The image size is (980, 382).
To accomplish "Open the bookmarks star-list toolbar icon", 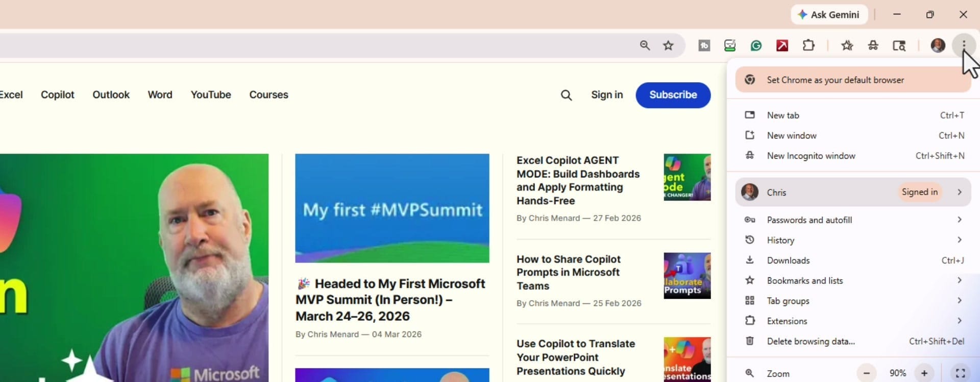I will (x=847, y=45).
